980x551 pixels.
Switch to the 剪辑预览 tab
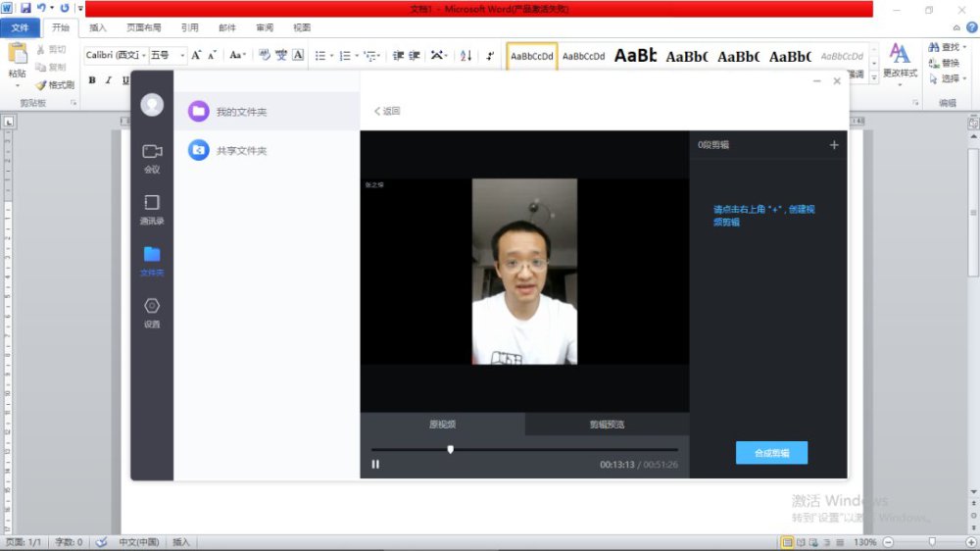(607, 425)
